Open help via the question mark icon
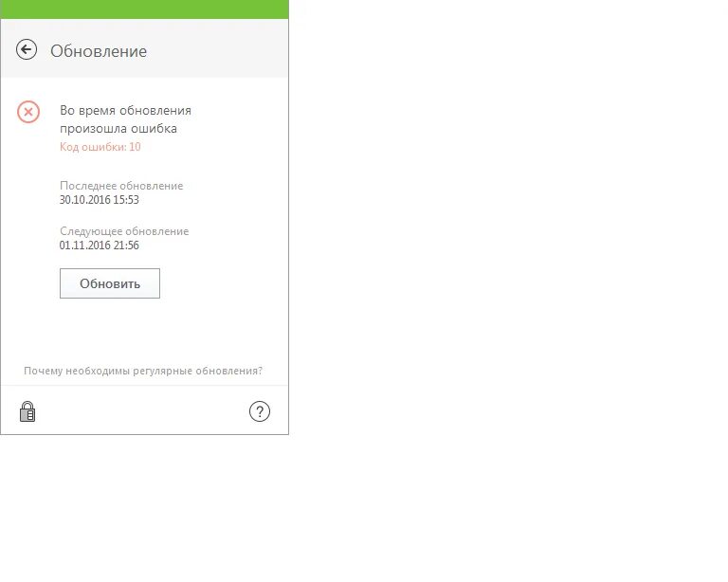Image resolution: width=728 pixels, height=582 pixels. 260,411
